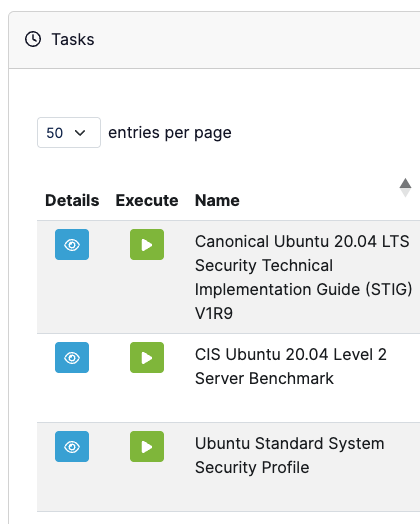Click the Ubuntu Standard System Security Profile name

pos(289,455)
